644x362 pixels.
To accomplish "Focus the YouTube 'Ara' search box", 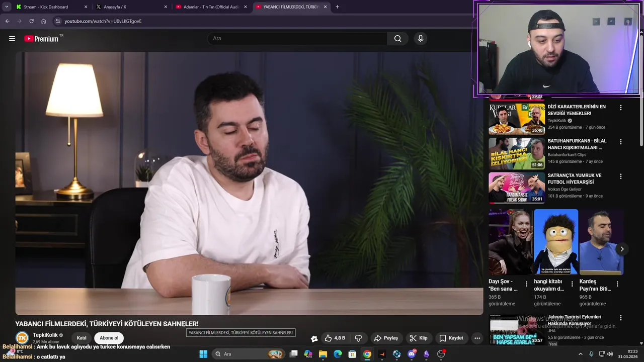I will point(297,39).
